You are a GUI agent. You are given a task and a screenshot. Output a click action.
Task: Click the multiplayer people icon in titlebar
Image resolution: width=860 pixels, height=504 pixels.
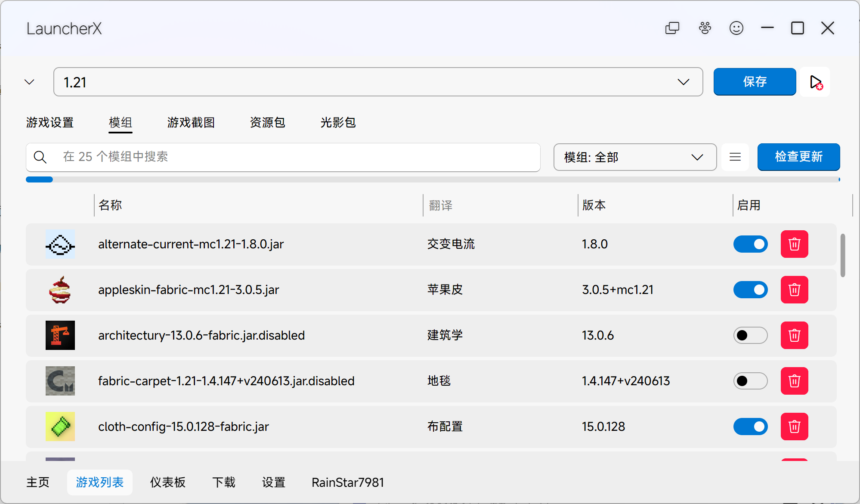click(x=705, y=28)
